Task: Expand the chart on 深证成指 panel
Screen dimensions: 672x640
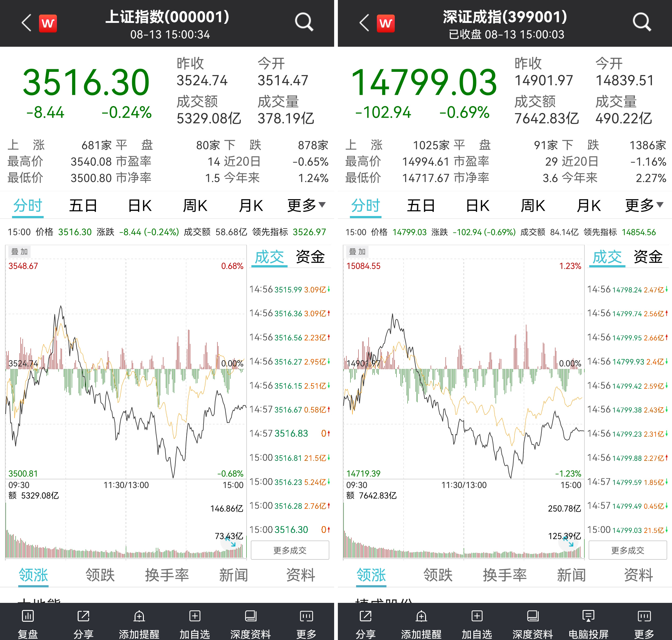Action: pyautogui.click(x=568, y=542)
